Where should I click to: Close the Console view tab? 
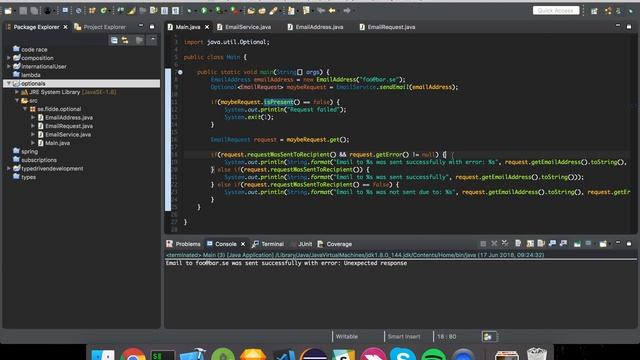coord(243,244)
